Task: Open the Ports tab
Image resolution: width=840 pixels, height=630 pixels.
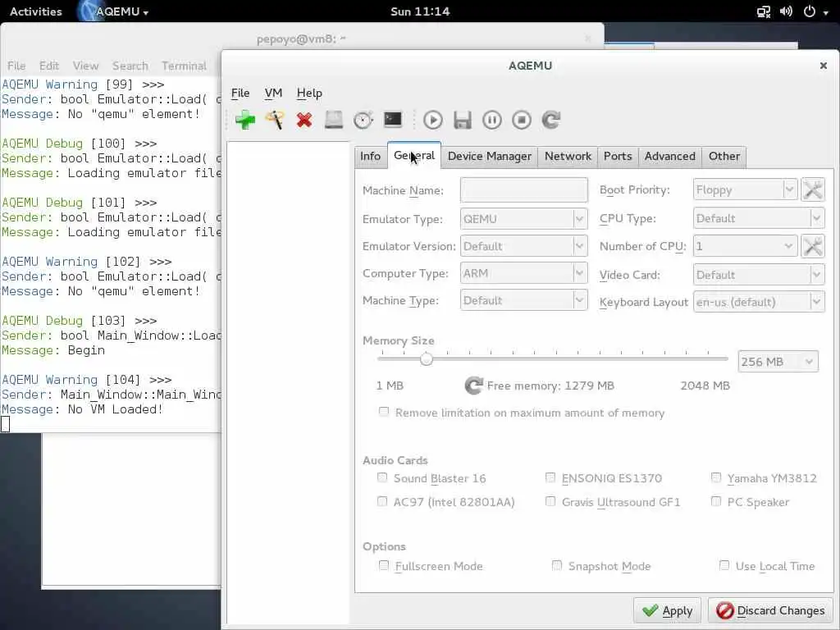Action: [x=618, y=157]
